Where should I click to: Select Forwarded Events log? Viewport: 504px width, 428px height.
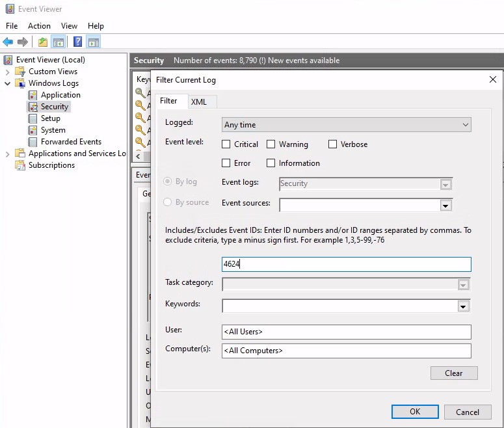tap(71, 142)
